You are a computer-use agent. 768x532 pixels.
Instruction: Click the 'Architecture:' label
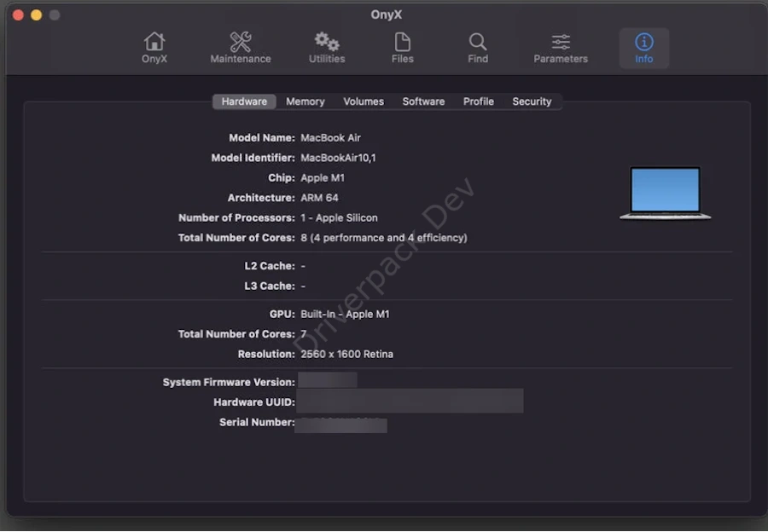coord(261,198)
